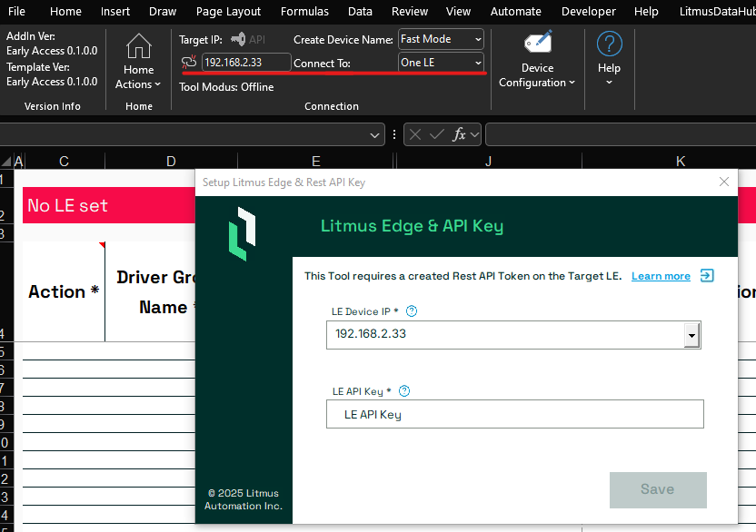756x532 pixels.
Task: Follow the Learn more link
Action: [x=661, y=276]
